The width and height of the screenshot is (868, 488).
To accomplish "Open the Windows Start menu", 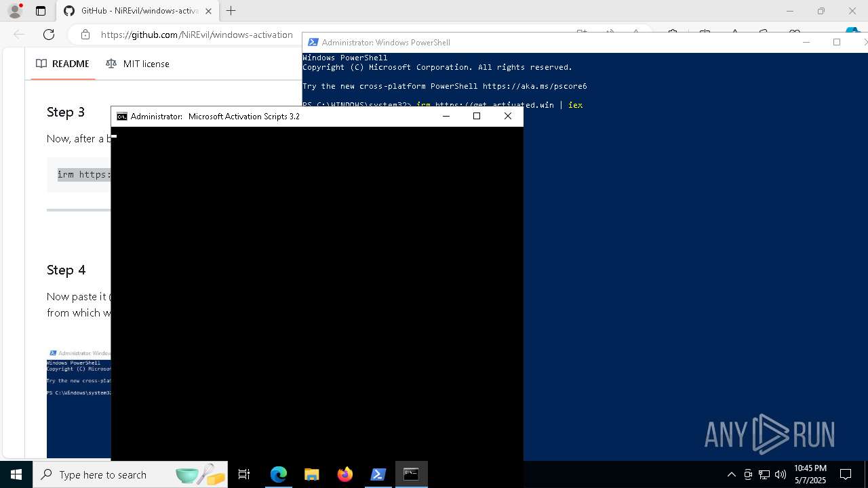I will pyautogui.click(x=16, y=474).
